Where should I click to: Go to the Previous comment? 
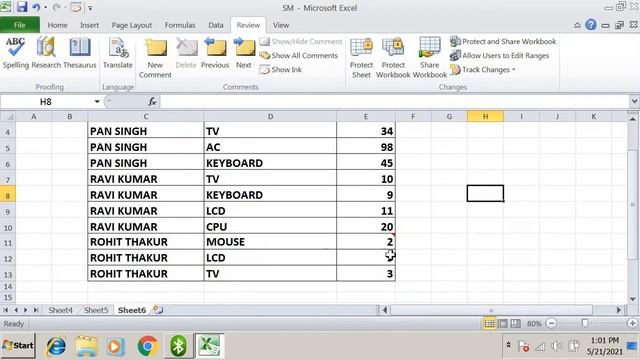tap(215, 53)
